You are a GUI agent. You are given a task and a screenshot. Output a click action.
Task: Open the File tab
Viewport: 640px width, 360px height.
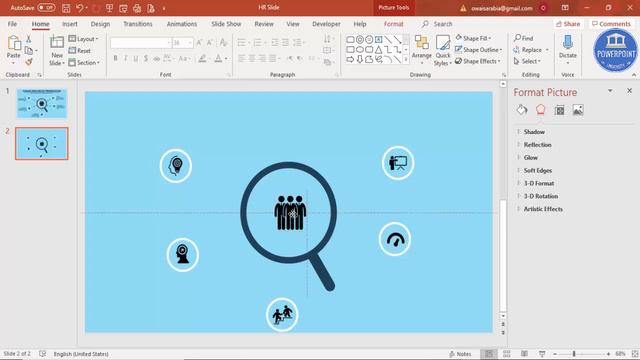pos(12,24)
